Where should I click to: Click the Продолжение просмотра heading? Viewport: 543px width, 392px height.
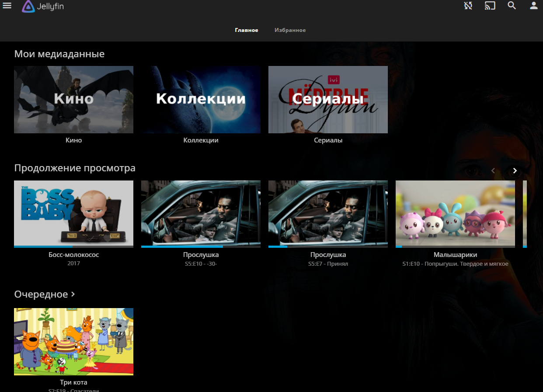pos(75,168)
